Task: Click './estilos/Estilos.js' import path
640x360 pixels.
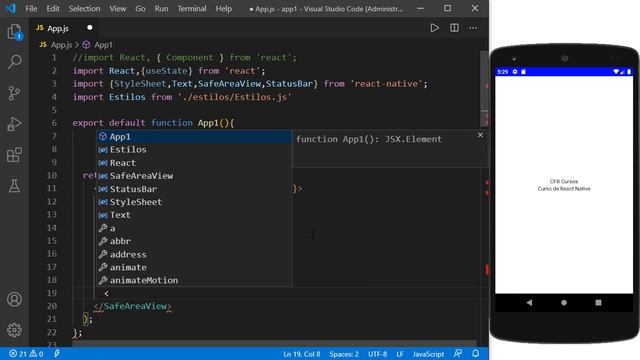Action: coord(234,97)
